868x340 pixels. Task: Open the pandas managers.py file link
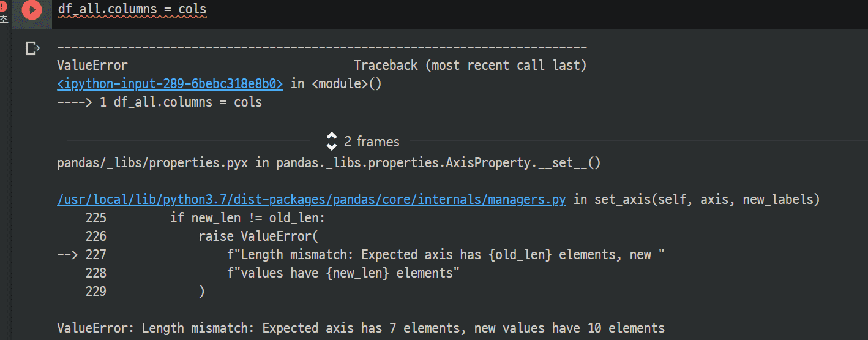tap(312, 200)
